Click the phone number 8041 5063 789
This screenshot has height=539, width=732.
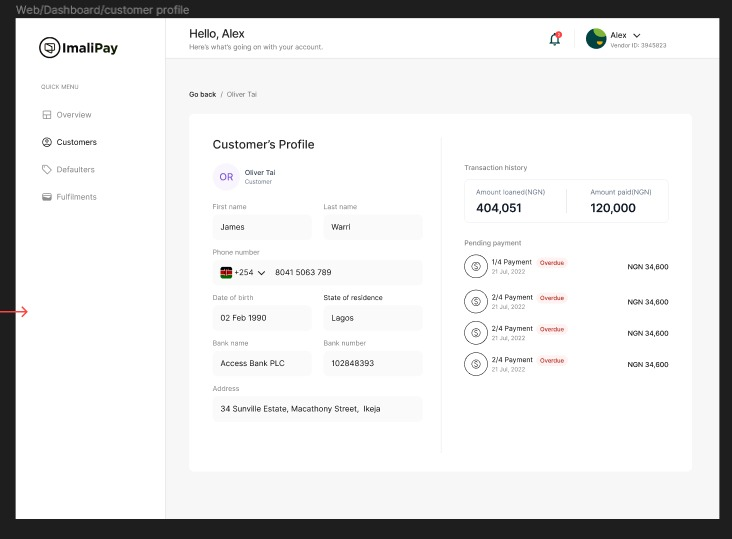[303, 273]
